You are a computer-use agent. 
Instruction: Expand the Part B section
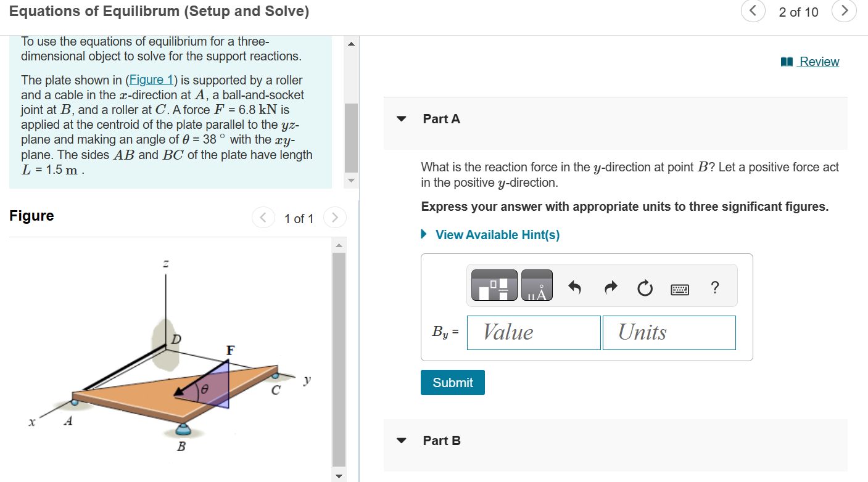pyautogui.click(x=401, y=440)
